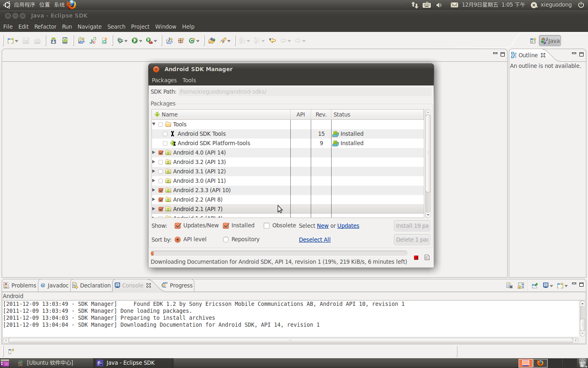Click the New Android Test Project (JU) icon
The image size is (588, 368).
(x=93, y=40)
